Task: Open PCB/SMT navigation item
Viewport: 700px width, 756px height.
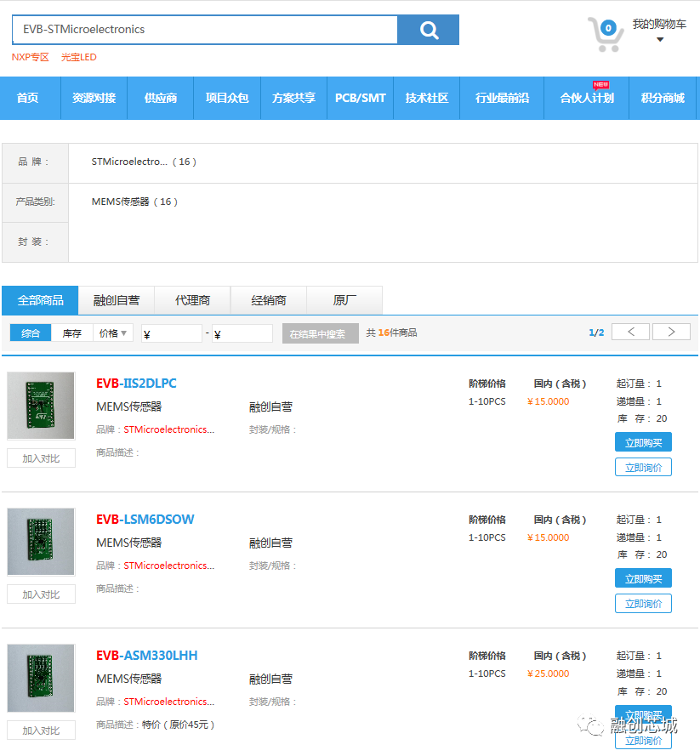Action: coord(360,98)
